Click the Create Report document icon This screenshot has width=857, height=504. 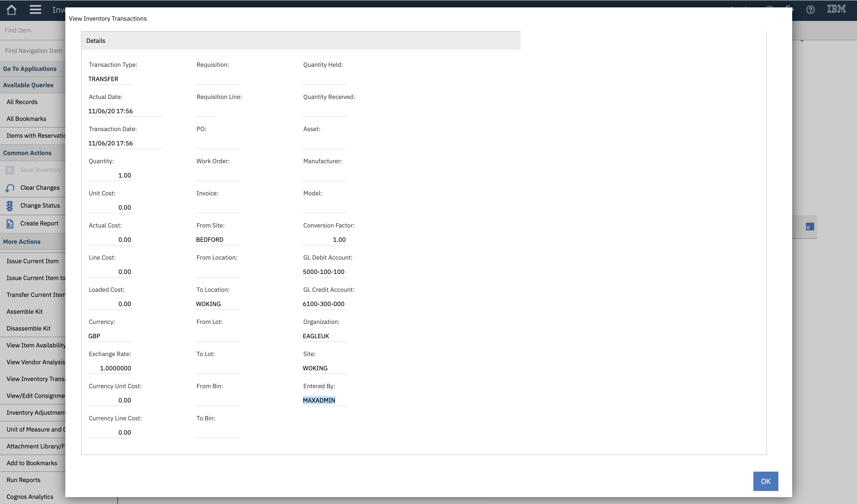(x=10, y=224)
